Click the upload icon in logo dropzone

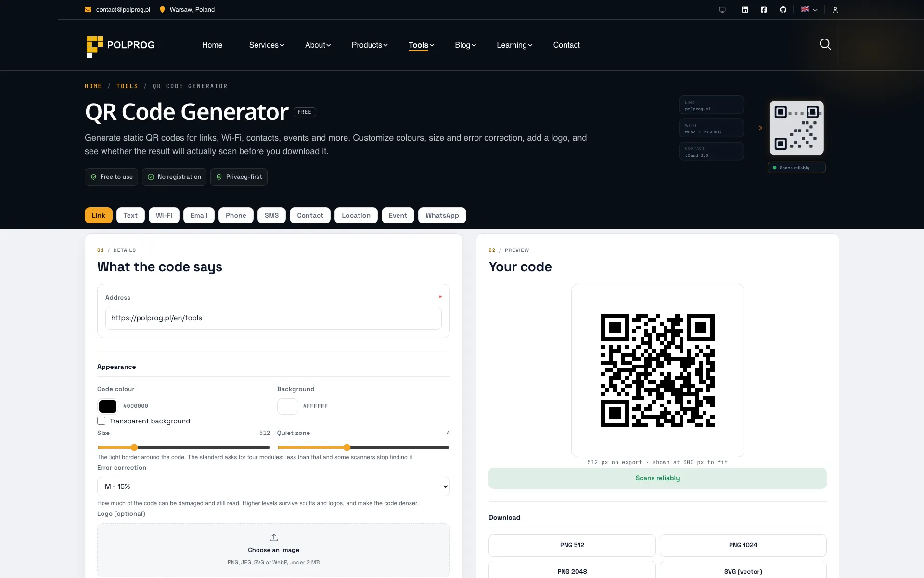(x=274, y=538)
